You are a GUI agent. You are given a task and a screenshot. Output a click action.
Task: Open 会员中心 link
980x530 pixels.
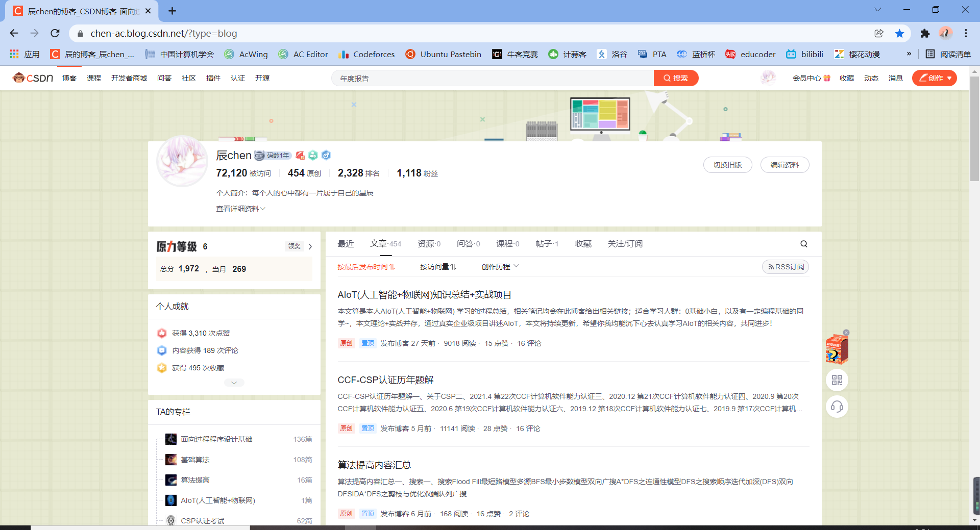[x=811, y=78]
